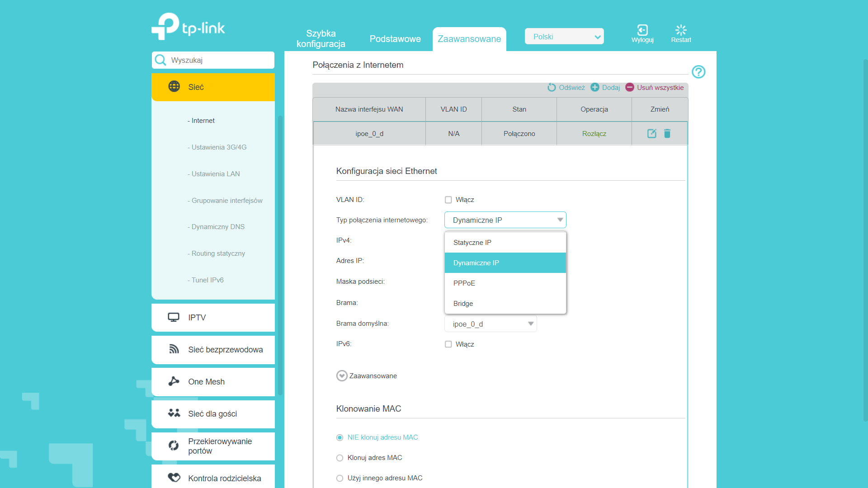Click the Odśwież refresh icon
Screen dimensions: 868x488
click(552, 87)
